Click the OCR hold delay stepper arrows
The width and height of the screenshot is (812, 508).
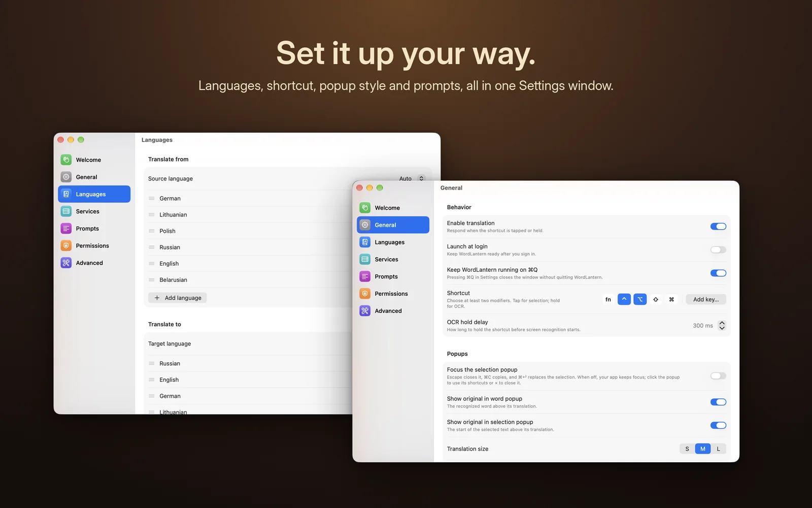[x=722, y=326]
